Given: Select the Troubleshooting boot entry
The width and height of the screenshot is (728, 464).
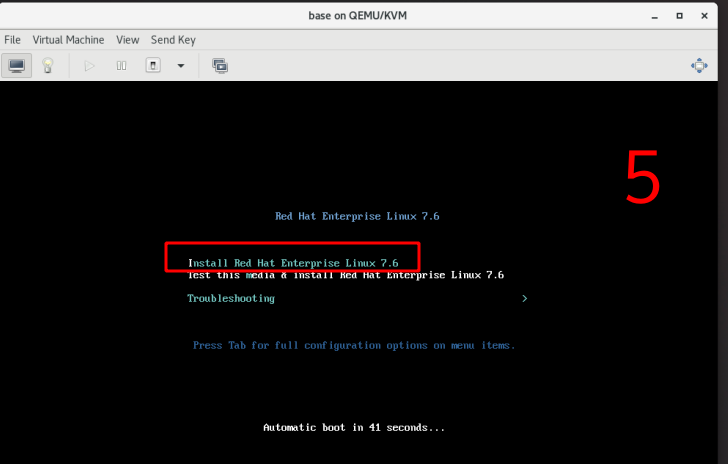Looking at the screenshot, I should coord(231,298).
